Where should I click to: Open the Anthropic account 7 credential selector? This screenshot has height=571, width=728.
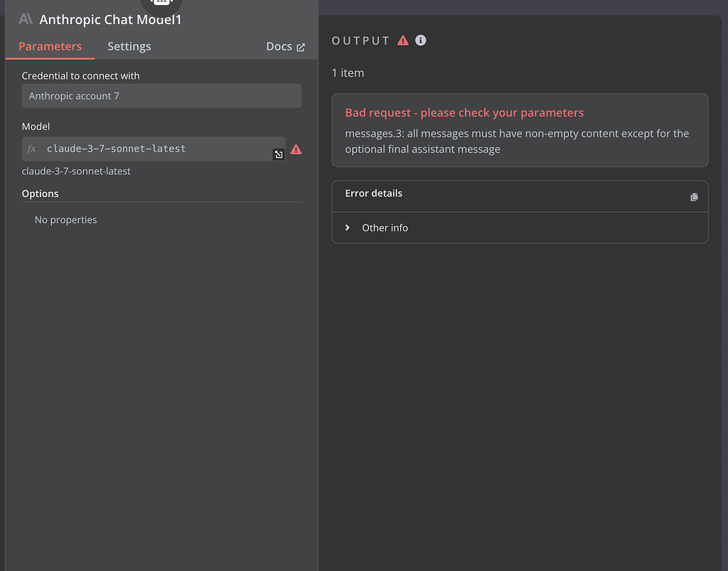tap(161, 95)
